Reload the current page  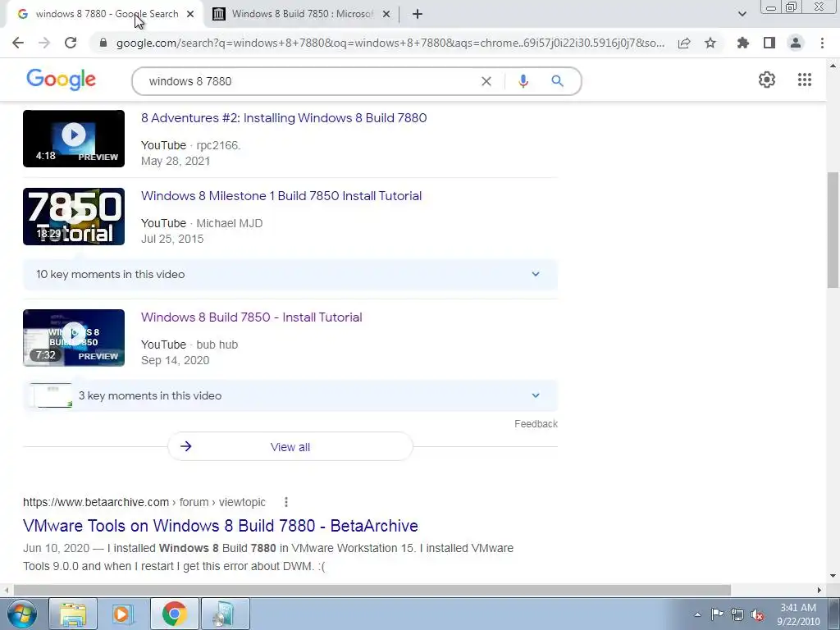[71, 43]
